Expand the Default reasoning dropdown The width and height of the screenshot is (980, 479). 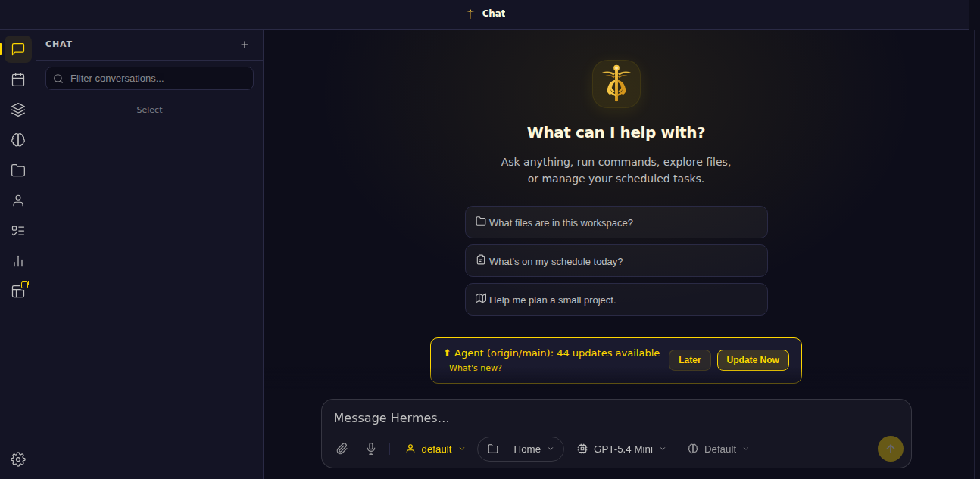718,449
